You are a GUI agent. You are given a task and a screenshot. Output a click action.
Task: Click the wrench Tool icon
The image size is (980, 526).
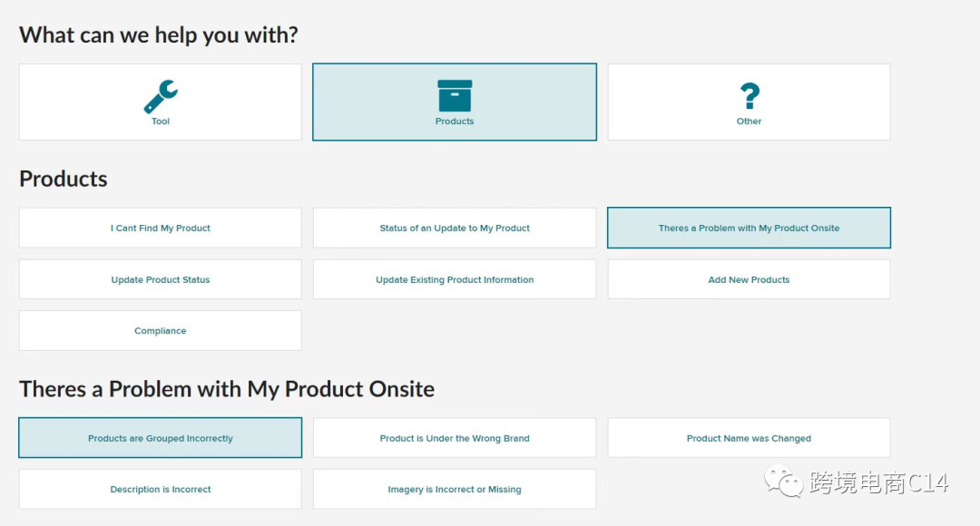point(161,96)
